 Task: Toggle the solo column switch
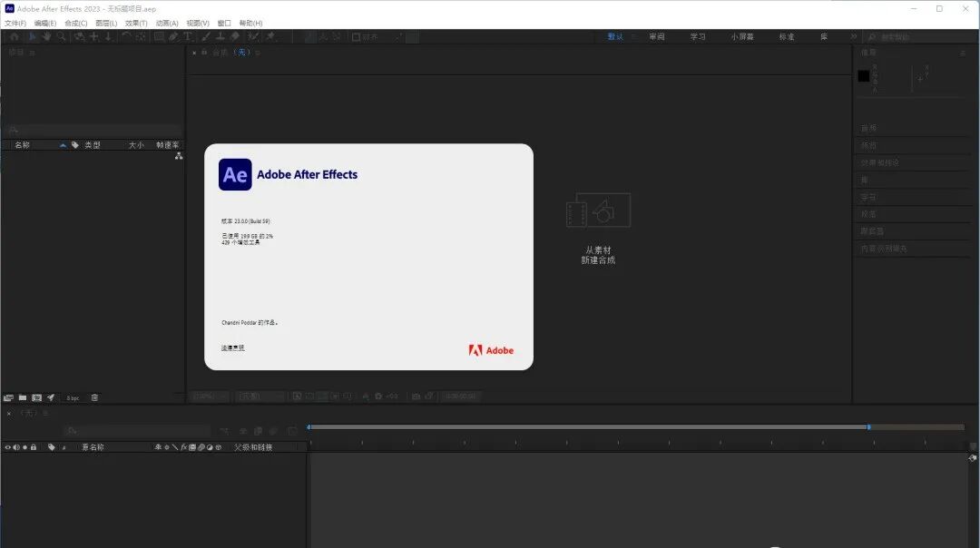coord(25,447)
